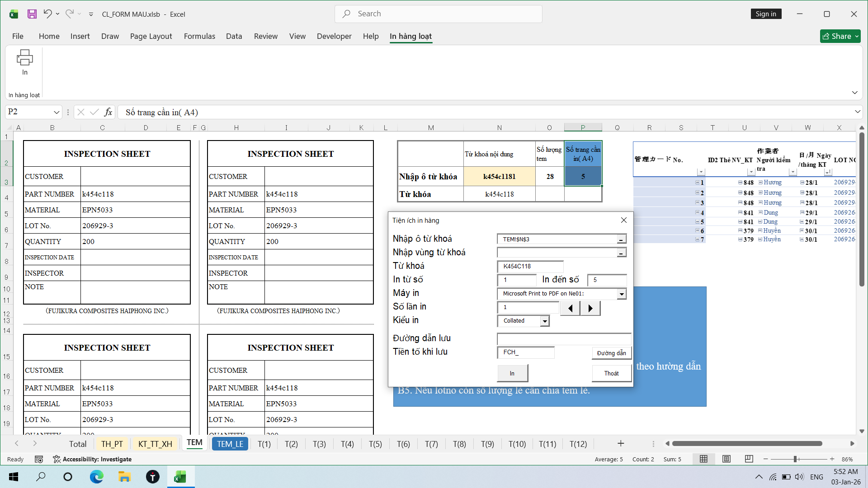Click the new sheet plus icon
This screenshot has width=868, height=488.
[x=621, y=444]
